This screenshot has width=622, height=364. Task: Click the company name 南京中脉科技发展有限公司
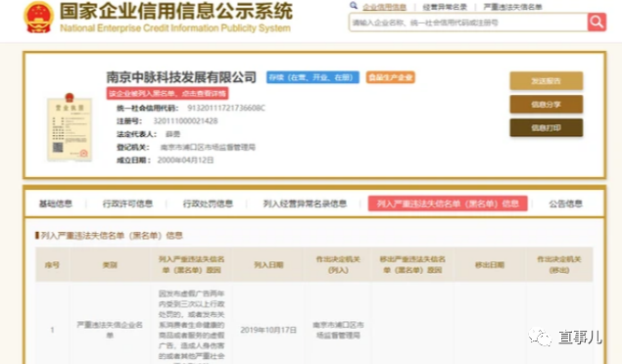click(181, 77)
